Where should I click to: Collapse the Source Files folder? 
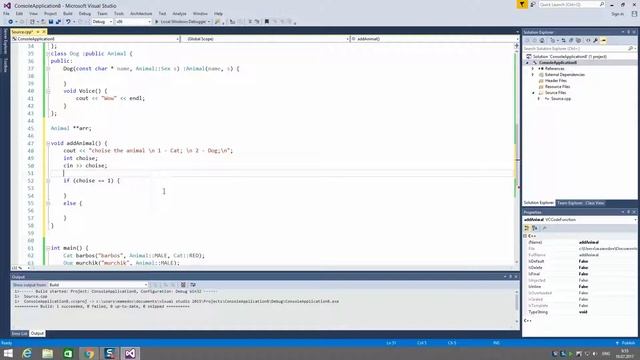533,93
